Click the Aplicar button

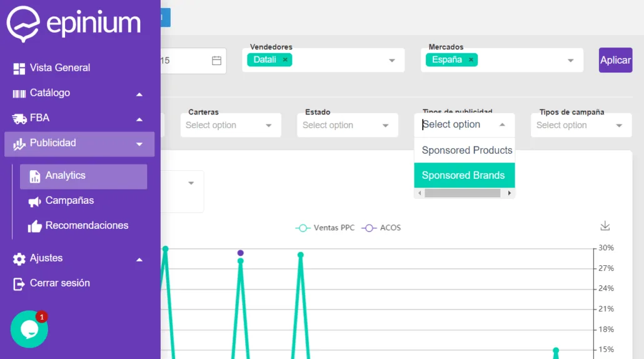[x=615, y=60]
